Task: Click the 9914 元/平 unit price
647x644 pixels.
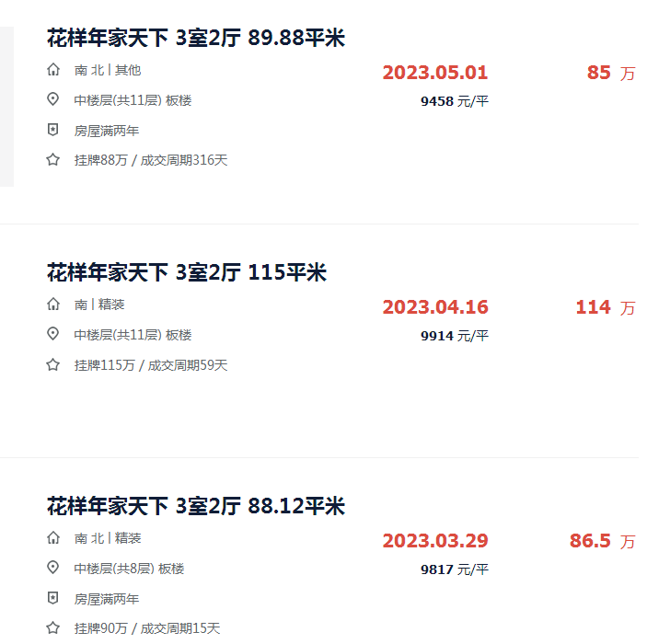Action: pyautogui.click(x=455, y=336)
